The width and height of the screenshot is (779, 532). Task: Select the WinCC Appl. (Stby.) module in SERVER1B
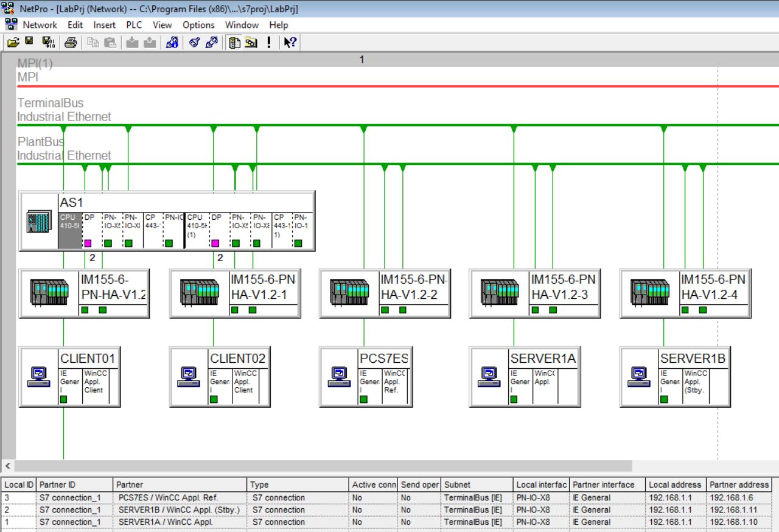696,386
